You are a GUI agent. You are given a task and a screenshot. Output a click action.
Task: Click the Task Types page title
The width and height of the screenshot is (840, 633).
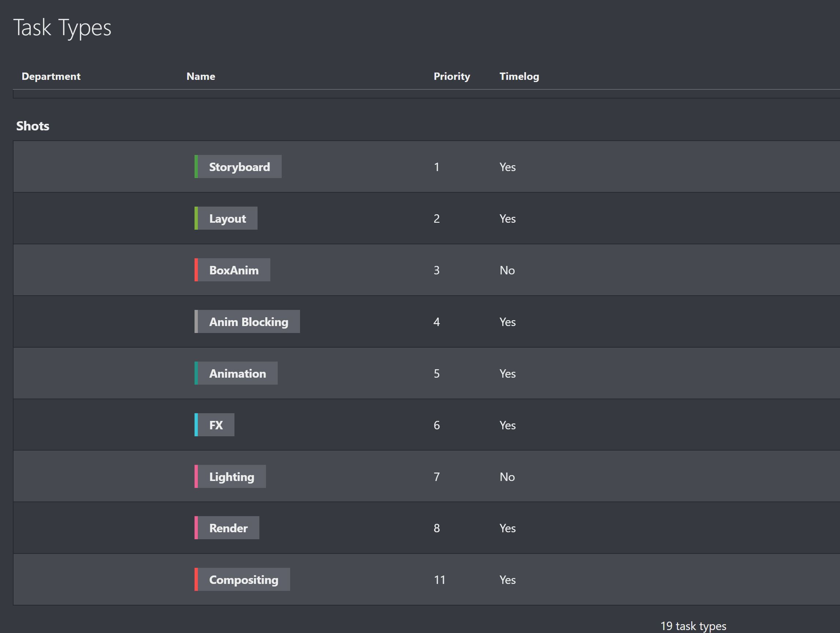[x=63, y=27]
